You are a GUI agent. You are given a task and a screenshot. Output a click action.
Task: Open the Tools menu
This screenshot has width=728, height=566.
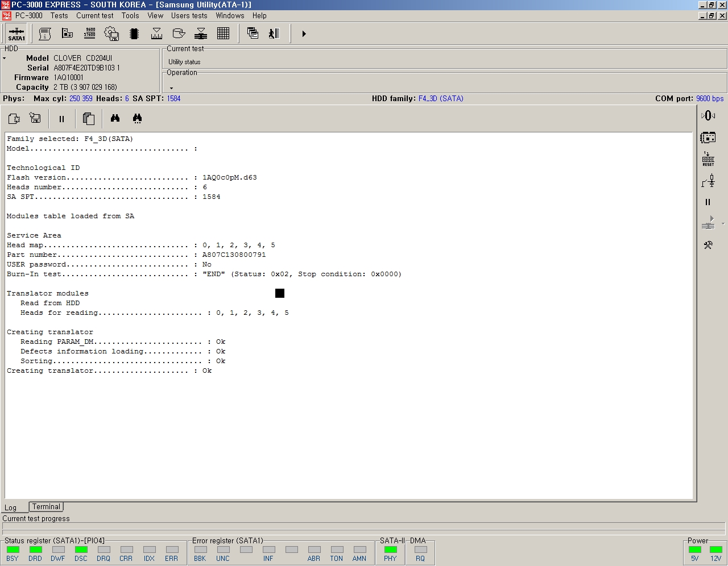point(130,15)
